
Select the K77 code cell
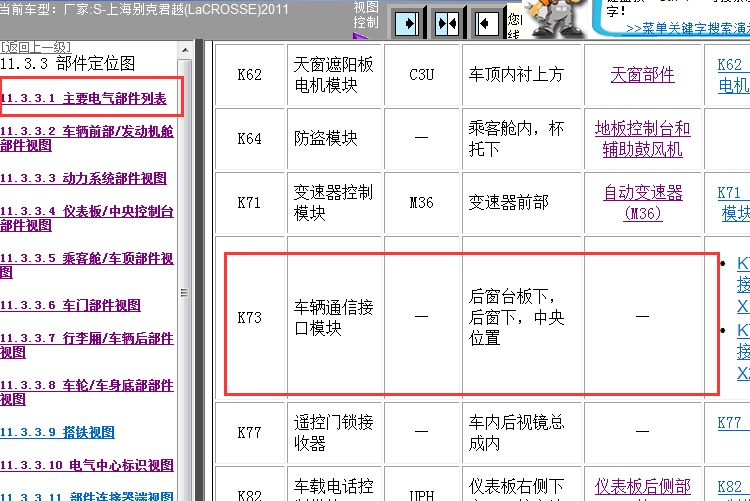coord(250,433)
